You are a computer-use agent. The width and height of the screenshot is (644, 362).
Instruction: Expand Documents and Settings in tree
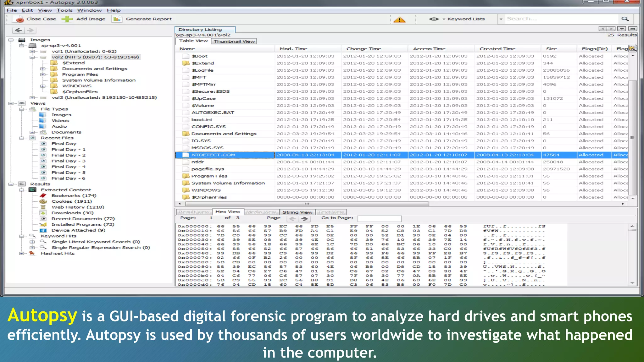coord(42,69)
